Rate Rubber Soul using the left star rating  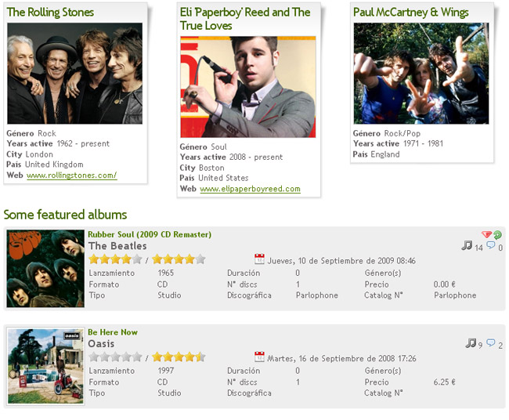click(x=115, y=259)
